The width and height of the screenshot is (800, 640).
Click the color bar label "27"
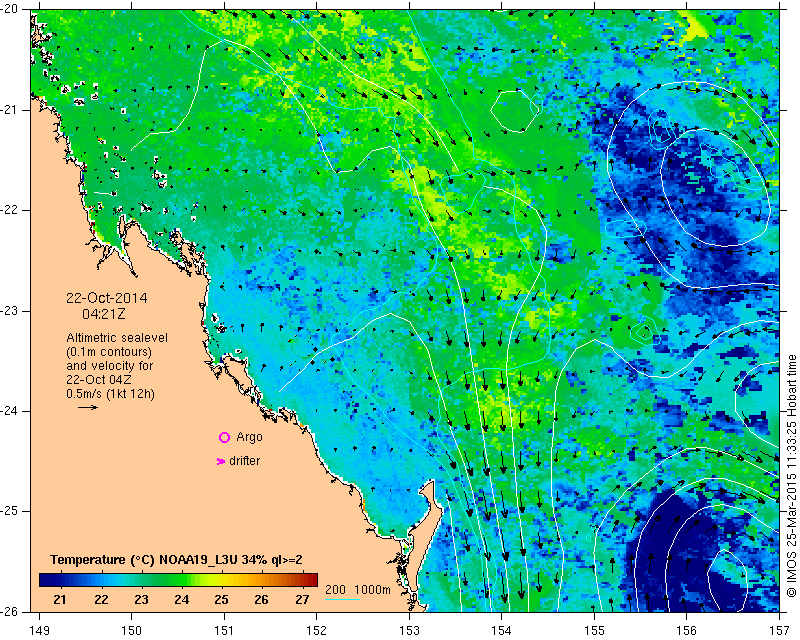302,599
